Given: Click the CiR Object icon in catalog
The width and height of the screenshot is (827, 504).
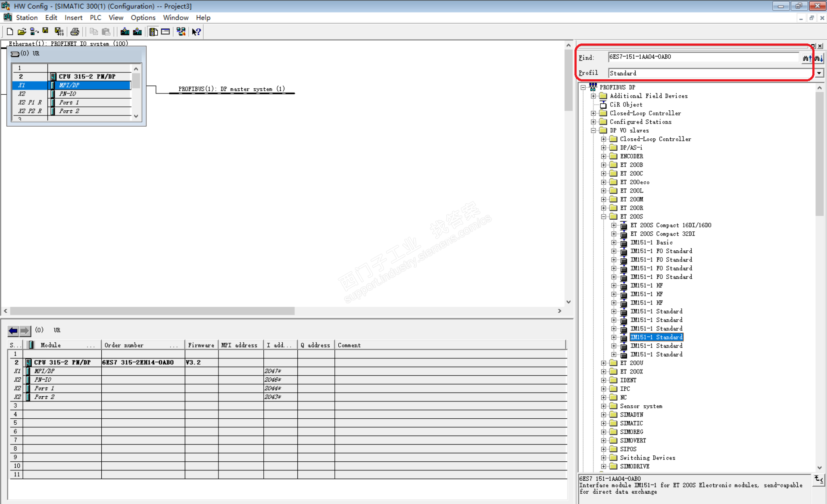Looking at the screenshot, I should pyautogui.click(x=603, y=105).
